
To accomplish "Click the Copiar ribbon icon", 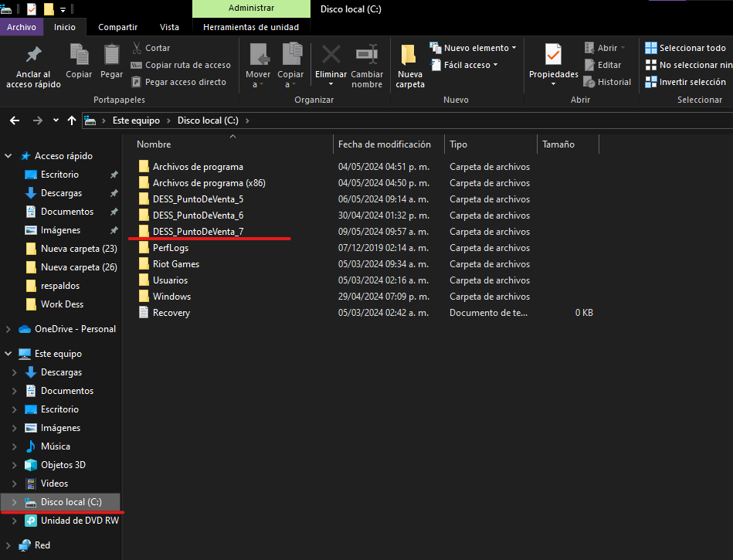I will (x=79, y=55).
